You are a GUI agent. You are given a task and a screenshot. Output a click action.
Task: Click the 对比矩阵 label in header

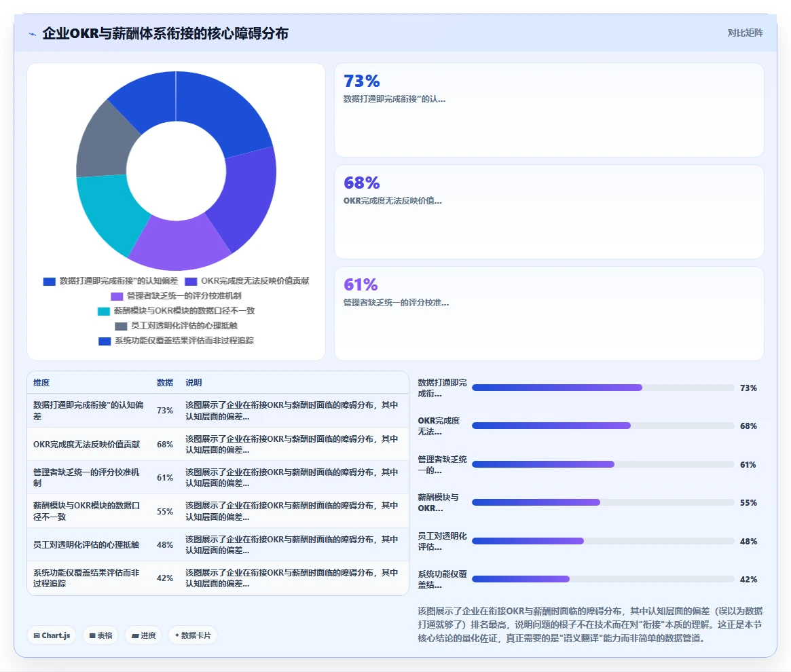745,33
